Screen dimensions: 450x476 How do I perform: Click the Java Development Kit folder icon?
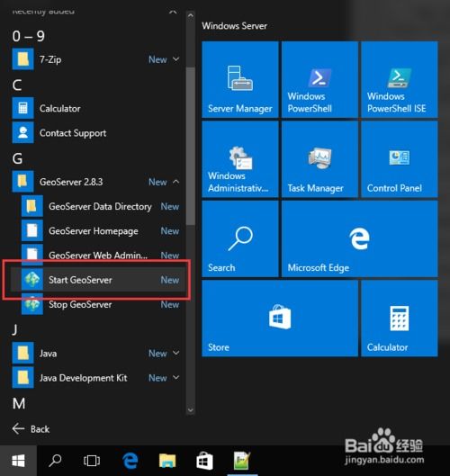click(x=22, y=378)
